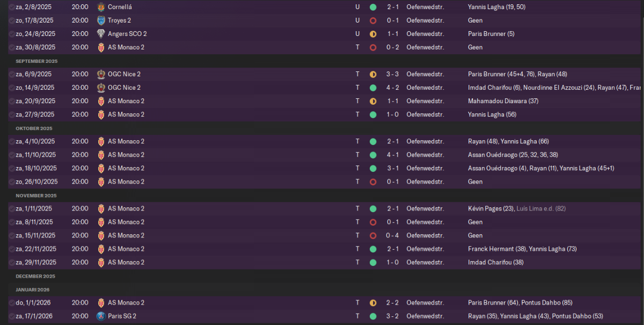Toggle check mark beside zo, 14/9/2025
The width and height of the screenshot is (644, 325).
12,88
